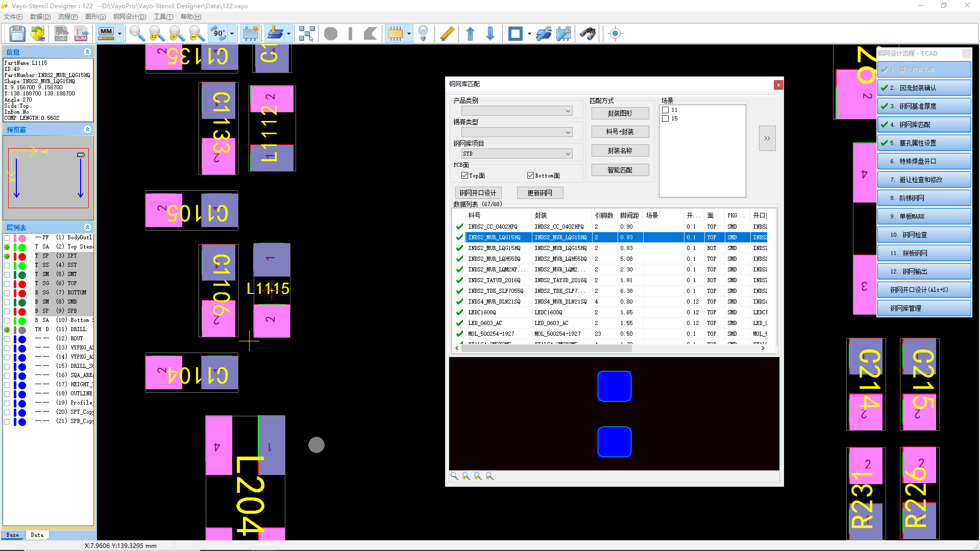
Task: Click the 封装图形 match button
Action: click(620, 113)
